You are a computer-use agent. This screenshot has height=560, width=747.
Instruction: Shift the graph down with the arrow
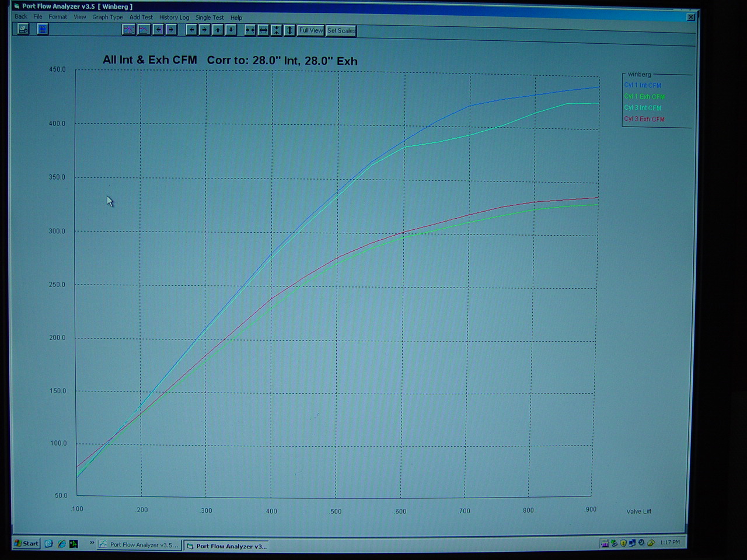click(231, 30)
